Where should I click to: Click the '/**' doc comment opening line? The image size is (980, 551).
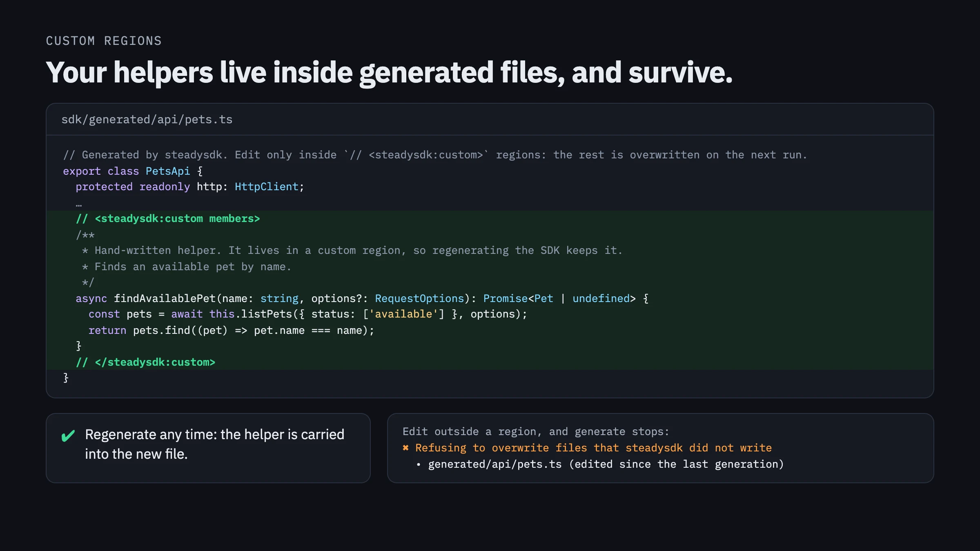[x=85, y=235]
